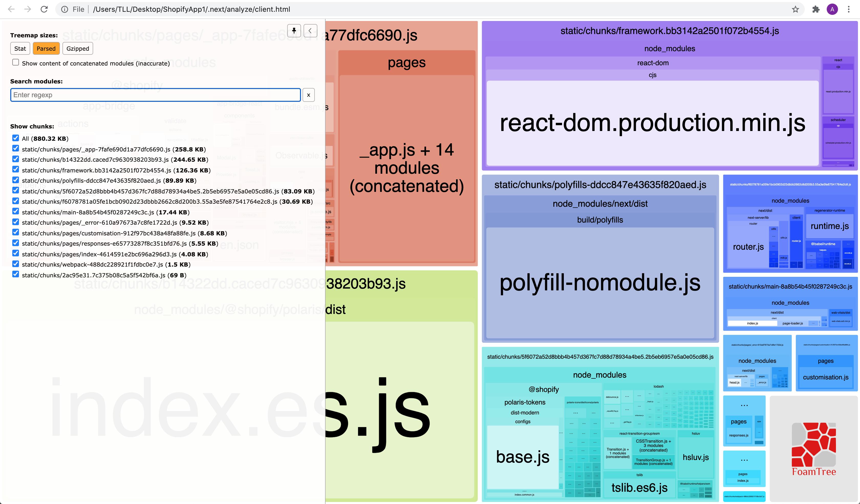Pin the sidebar with the pin icon
Screen dimensions: 860x504
click(x=294, y=31)
